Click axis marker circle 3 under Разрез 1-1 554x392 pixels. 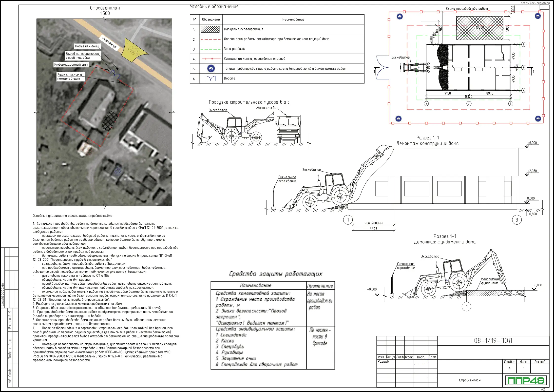(x=517, y=220)
